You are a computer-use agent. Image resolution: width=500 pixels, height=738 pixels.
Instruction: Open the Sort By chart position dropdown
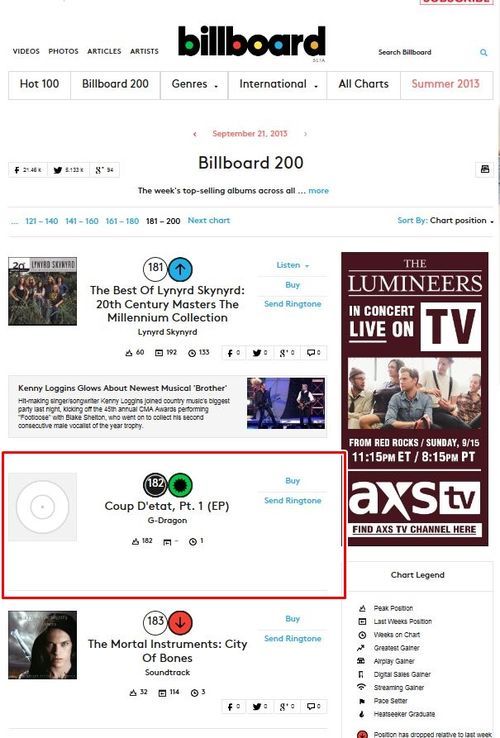tap(445, 220)
